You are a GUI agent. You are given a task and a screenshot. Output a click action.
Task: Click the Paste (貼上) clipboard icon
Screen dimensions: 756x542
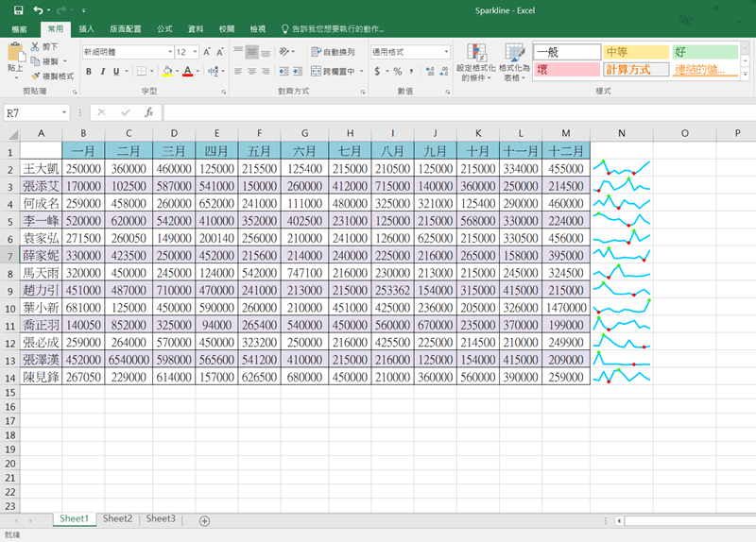(15, 57)
